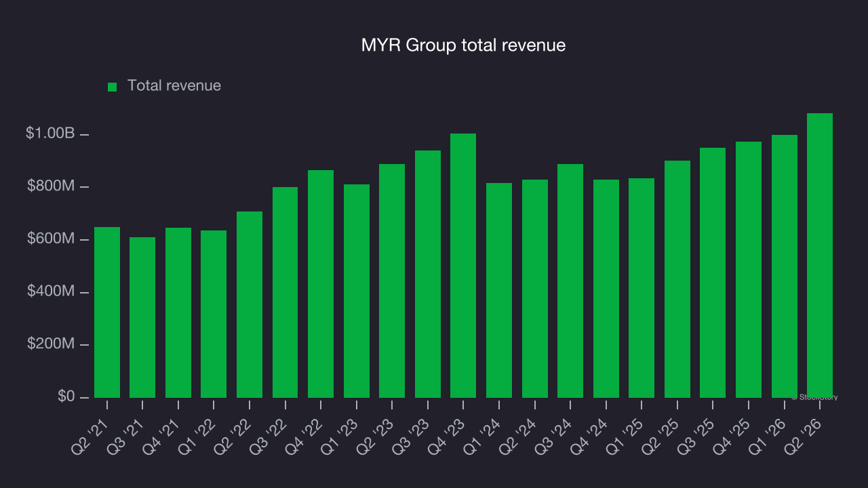
Task: Select the bar for Q2 '23
Action: (392, 281)
